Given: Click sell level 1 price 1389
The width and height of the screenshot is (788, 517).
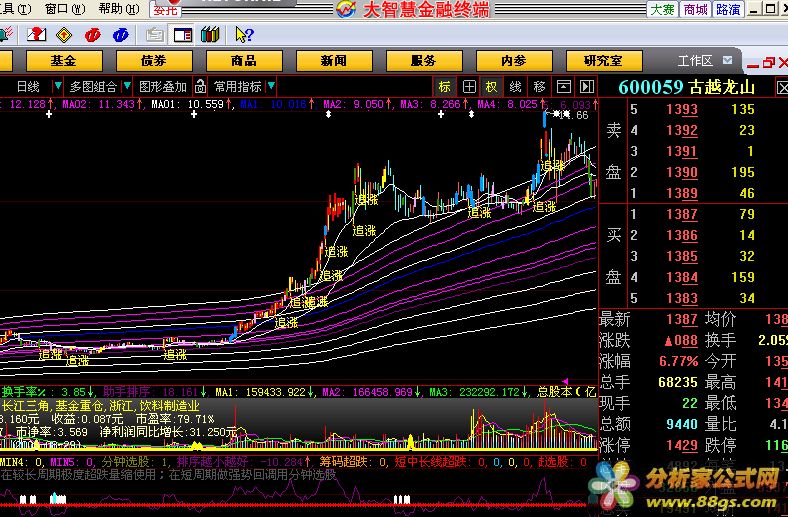Looking at the screenshot, I should click(682, 193).
